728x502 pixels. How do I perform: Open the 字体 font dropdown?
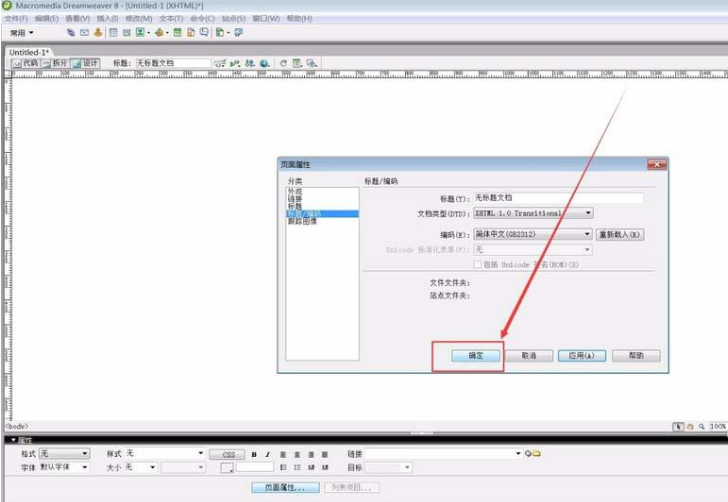click(65, 467)
